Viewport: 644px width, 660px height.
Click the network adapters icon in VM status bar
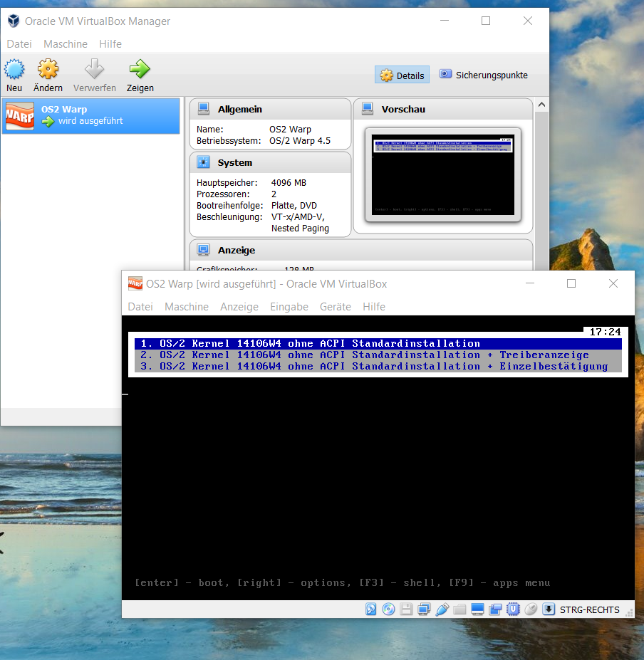click(424, 609)
